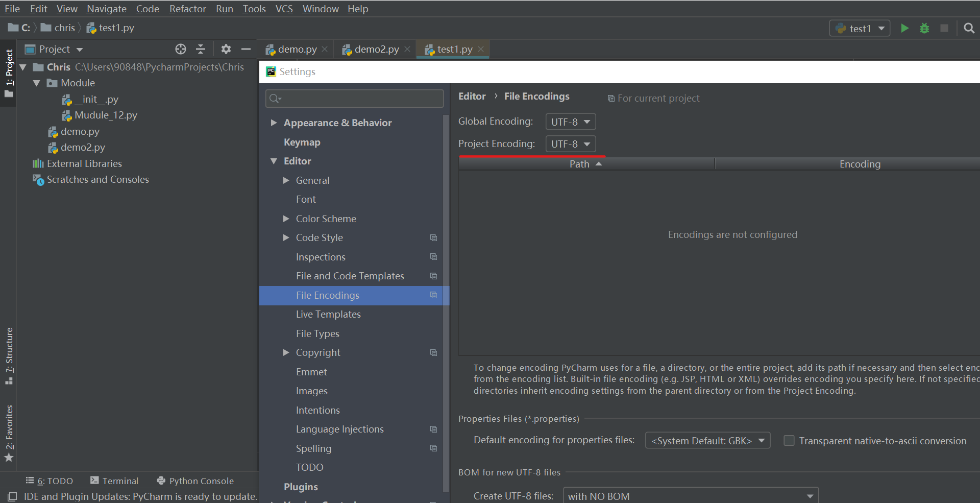The height and width of the screenshot is (503, 980).
Task: Open default properties files encoding dropdown
Action: click(708, 440)
